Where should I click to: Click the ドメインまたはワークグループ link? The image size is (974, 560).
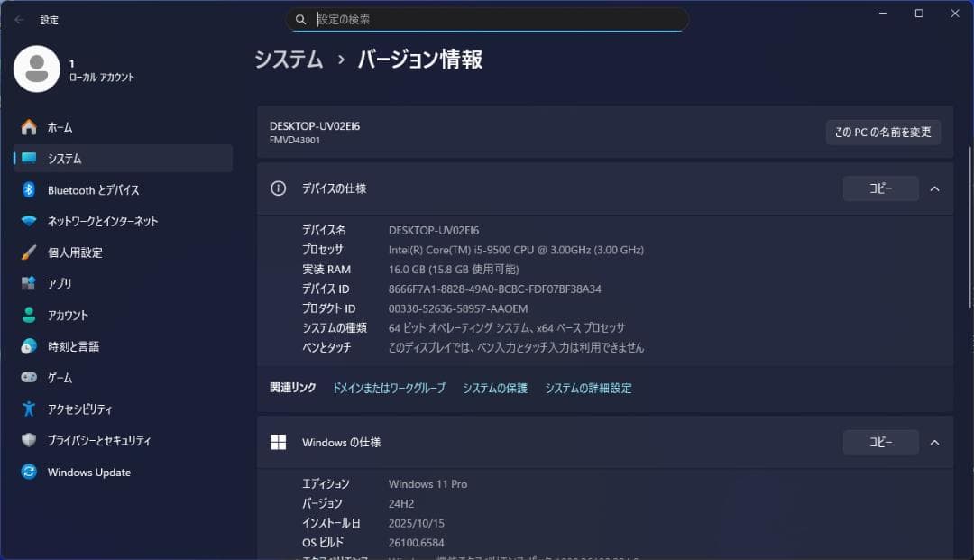pos(388,388)
